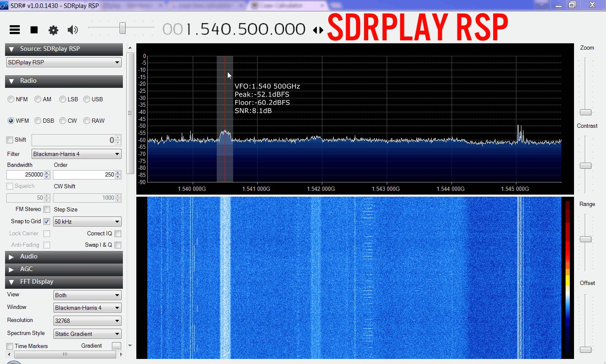
Task: Mute audio using the speaker icon
Action: (73, 30)
